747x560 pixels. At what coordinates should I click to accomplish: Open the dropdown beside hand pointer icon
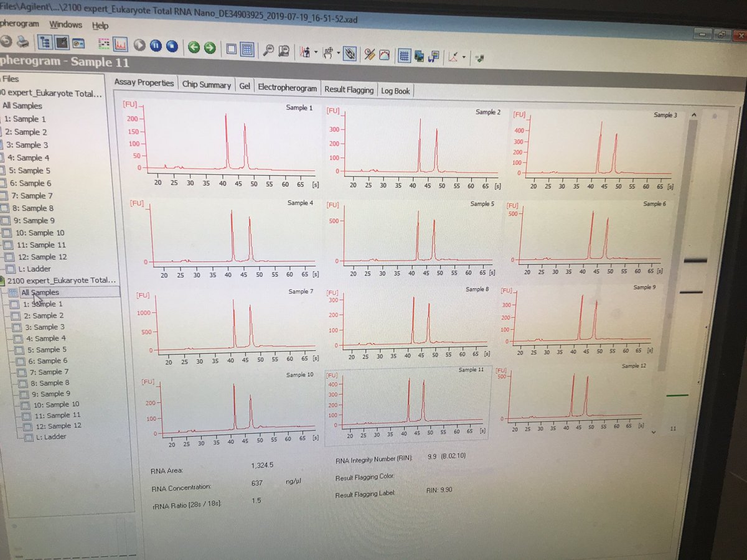(338, 53)
